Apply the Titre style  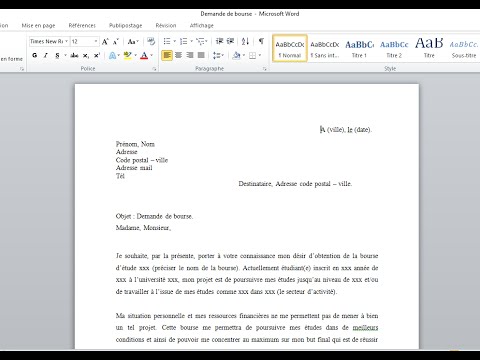click(x=429, y=48)
